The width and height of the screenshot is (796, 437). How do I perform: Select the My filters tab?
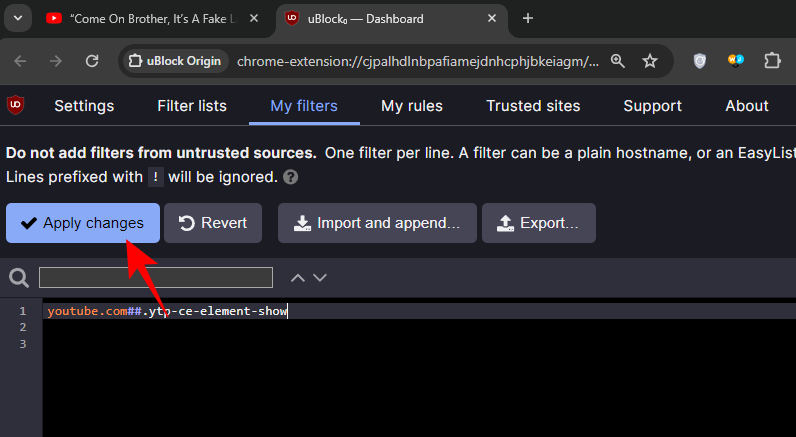pos(304,106)
